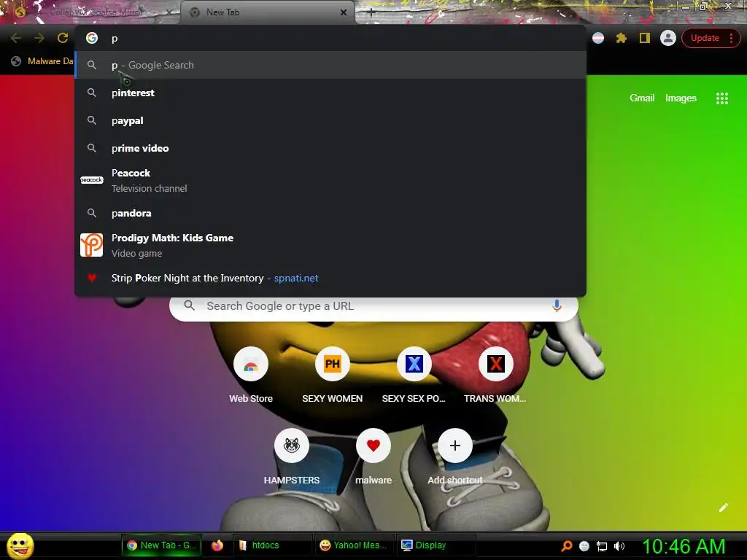Open the profile avatar icon
Viewport: 747px width, 560px height.
click(668, 38)
